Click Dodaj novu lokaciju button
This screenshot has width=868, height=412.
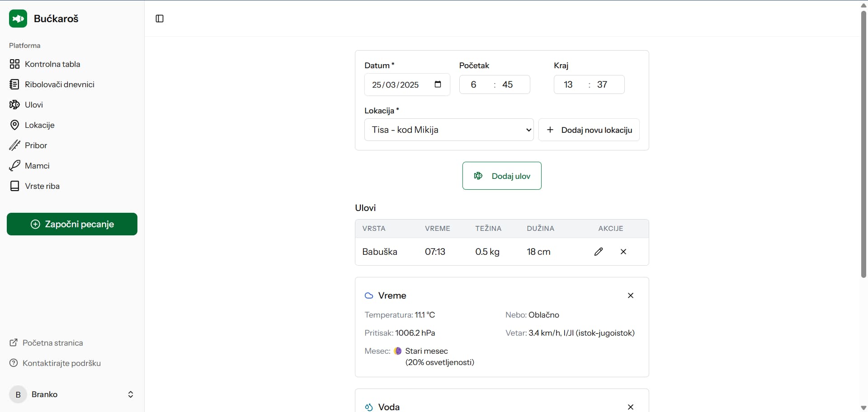(589, 130)
